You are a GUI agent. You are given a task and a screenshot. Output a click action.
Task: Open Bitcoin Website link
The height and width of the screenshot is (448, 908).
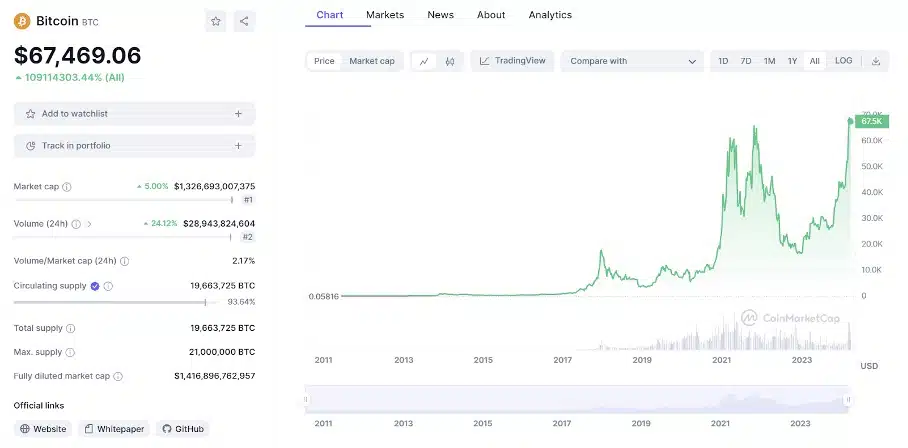43,429
